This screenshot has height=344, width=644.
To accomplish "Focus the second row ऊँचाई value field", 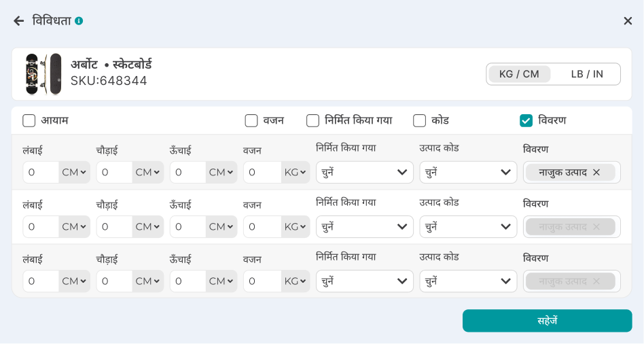I will point(187,227).
